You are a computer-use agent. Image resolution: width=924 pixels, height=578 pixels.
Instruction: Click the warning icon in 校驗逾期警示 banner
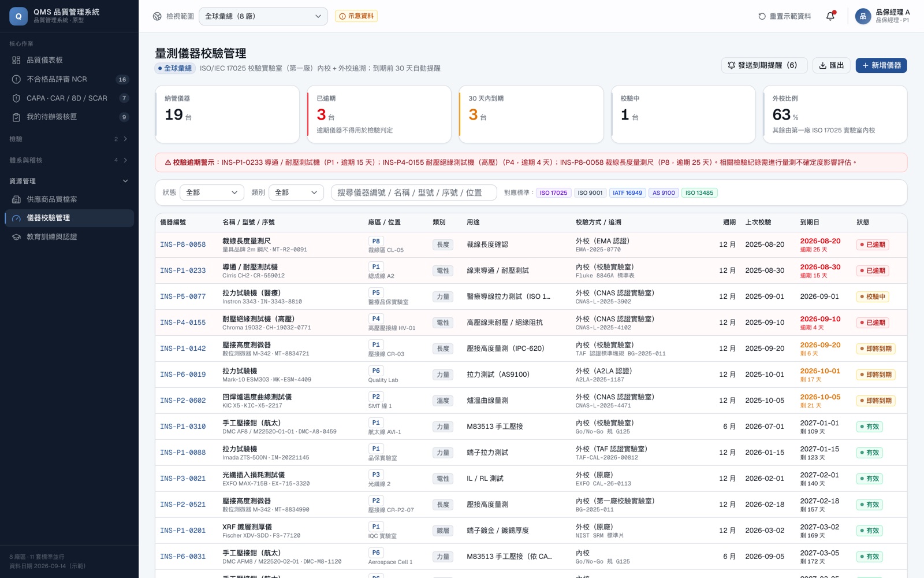168,162
